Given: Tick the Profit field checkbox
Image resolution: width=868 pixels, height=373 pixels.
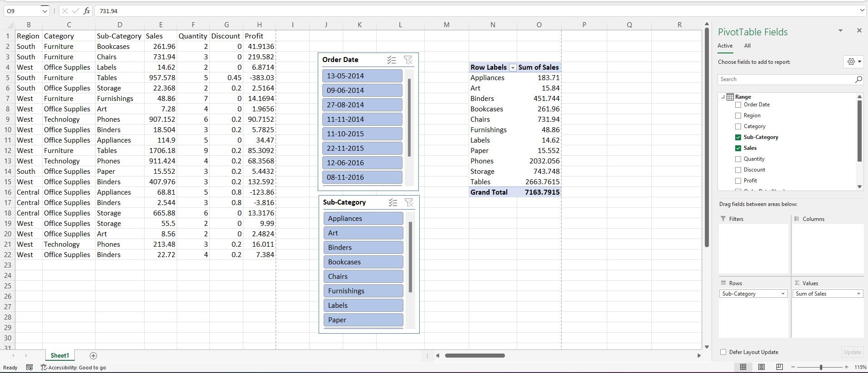Looking at the screenshot, I should click(x=738, y=181).
